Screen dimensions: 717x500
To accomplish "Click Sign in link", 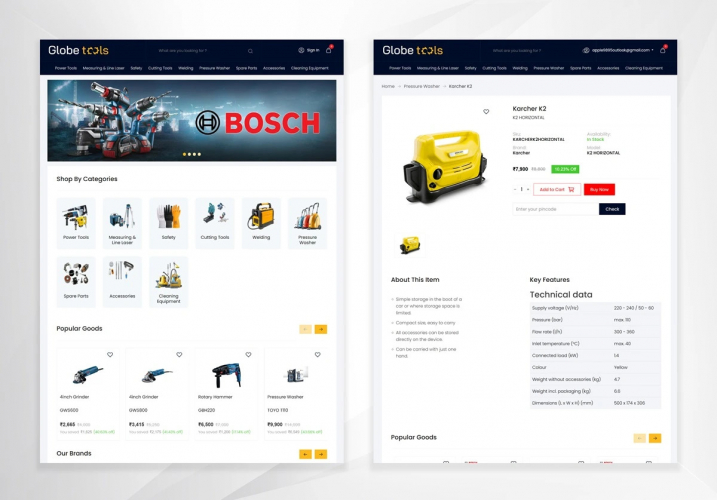I will (x=313, y=50).
